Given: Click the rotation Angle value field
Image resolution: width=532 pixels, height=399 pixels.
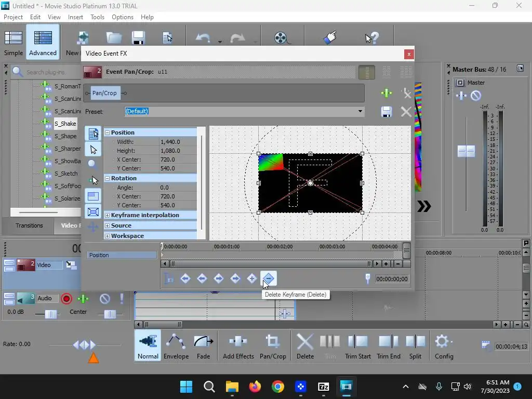Looking at the screenshot, I should [x=178, y=188].
